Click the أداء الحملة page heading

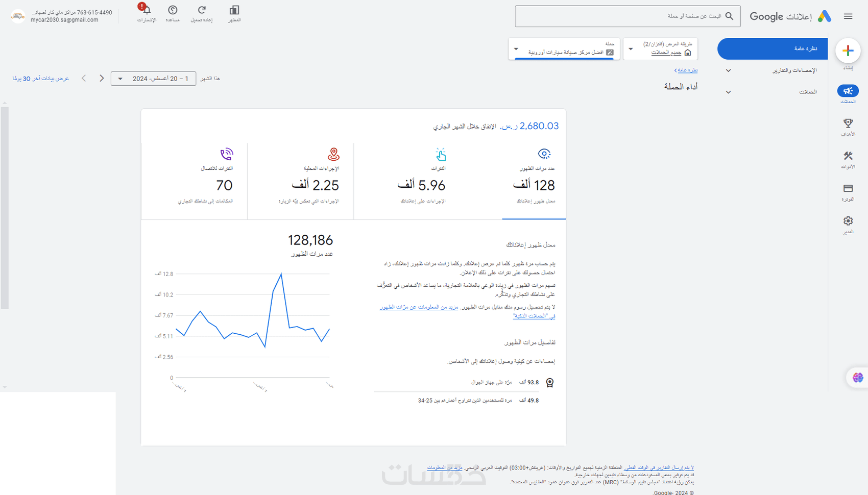tap(681, 87)
